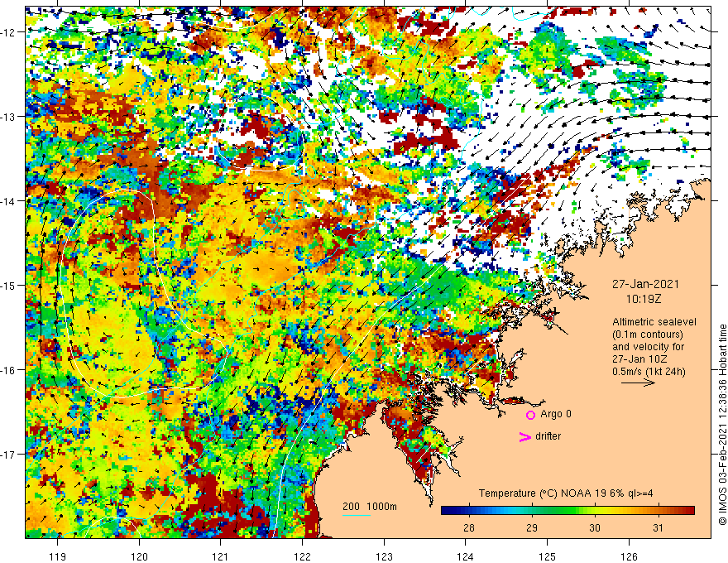Click the colorbar tick label 28
728x563 pixels.
(x=469, y=527)
